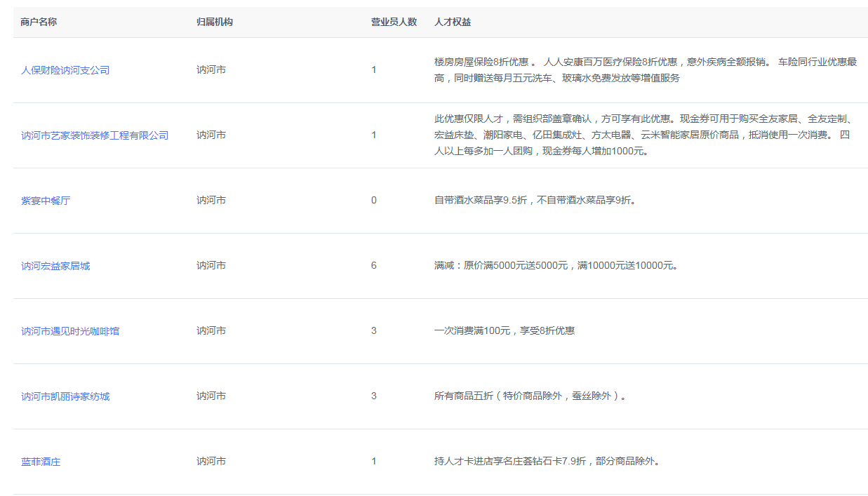Viewport: 868px width, 496px height.
Task: Select 讷河市 in the 紫宴中餐厅 row
Action: pyautogui.click(x=211, y=200)
